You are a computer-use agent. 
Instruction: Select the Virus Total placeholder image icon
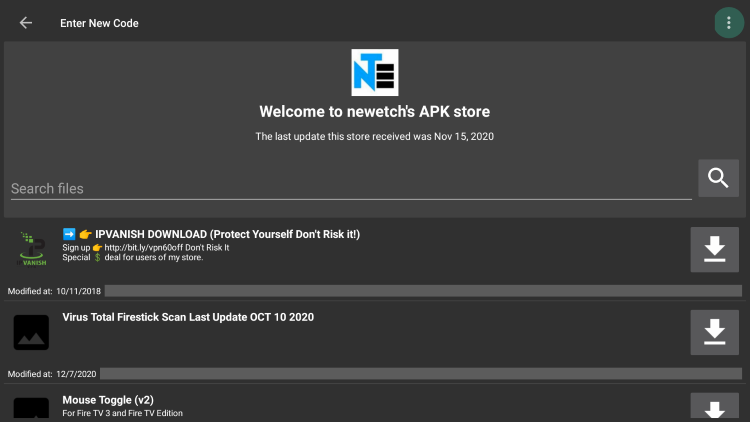31,332
